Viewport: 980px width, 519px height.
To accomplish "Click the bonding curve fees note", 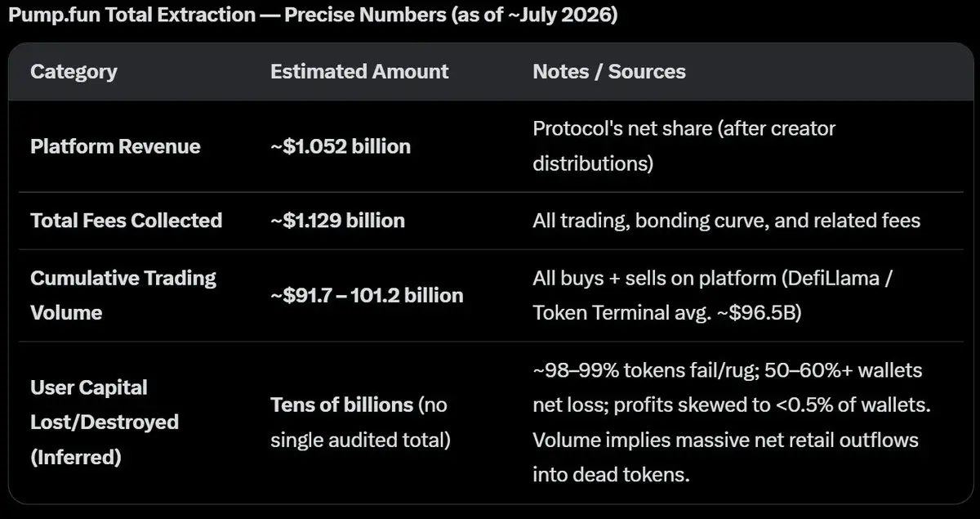I will [x=727, y=220].
